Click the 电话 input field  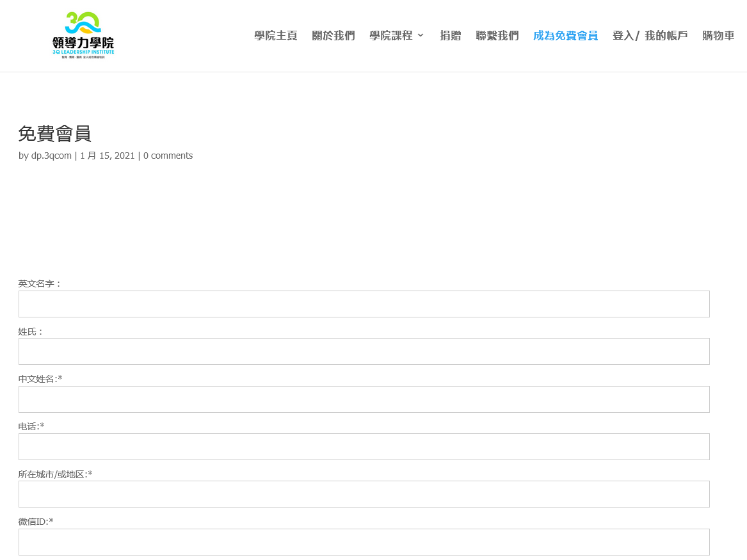364,447
